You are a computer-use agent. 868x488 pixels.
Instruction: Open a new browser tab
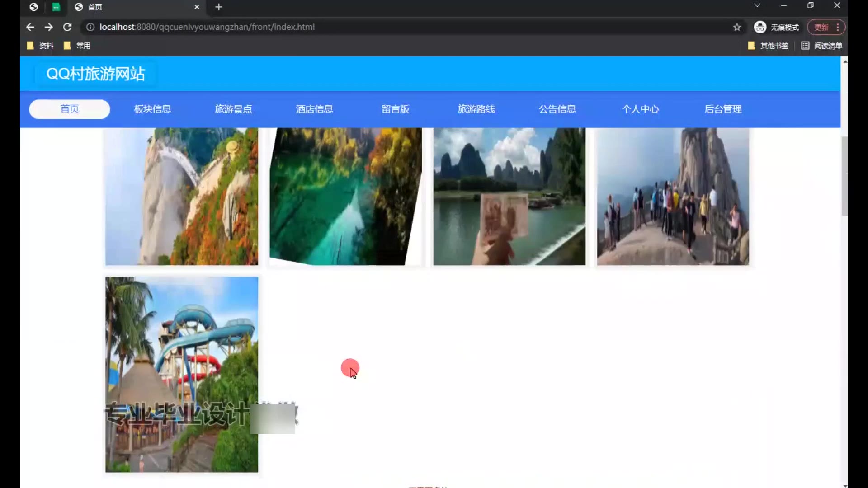[219, 7]
